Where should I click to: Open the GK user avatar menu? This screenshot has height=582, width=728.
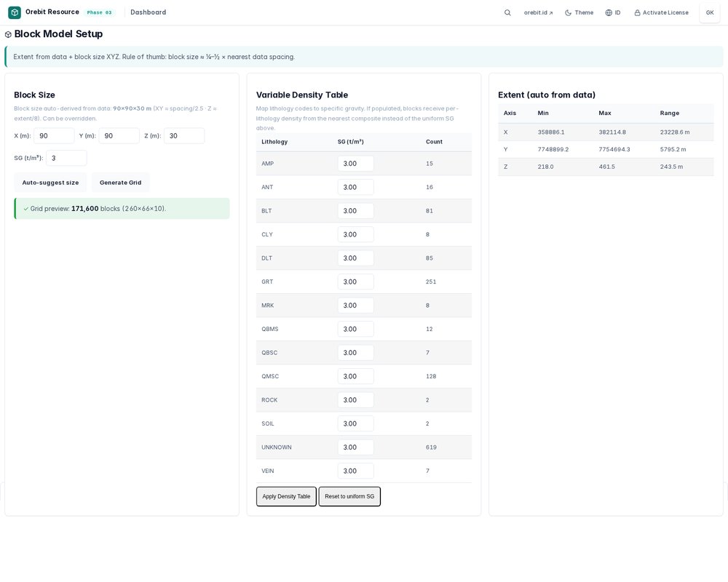click(x=710, y=12)
